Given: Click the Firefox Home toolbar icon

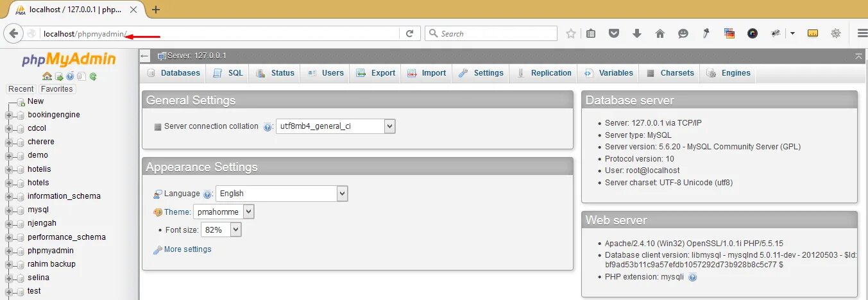Looking at the screenshot, I should click(x=660, y=33).
